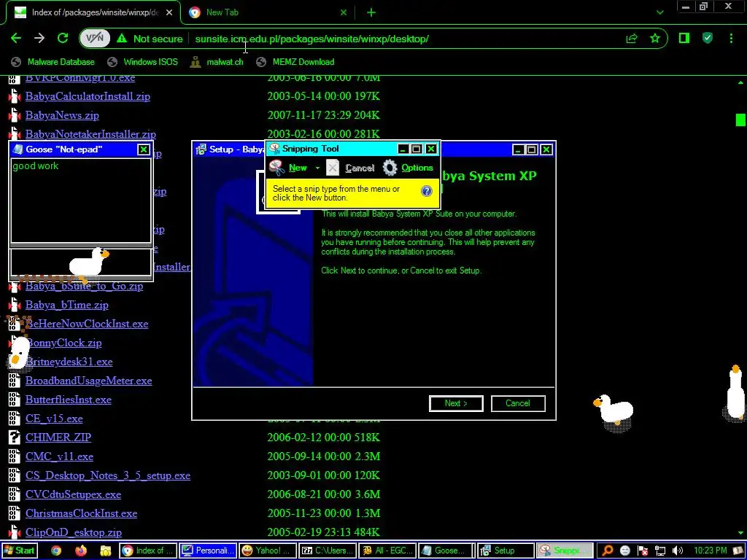Open the malwat.ch bookmark
The width and height of the screenshot is (747, 560).
pyautogui.click(x=217, y=62)
